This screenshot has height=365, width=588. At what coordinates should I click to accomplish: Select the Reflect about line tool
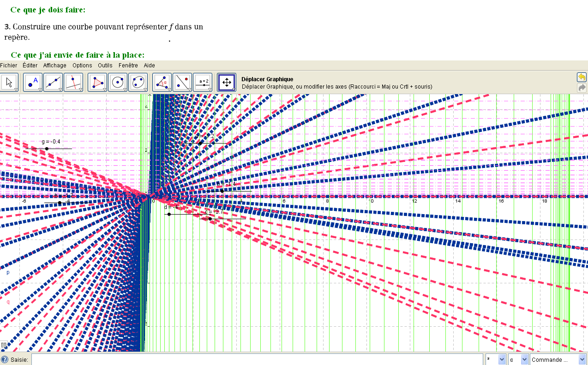(x=182, y=83)
